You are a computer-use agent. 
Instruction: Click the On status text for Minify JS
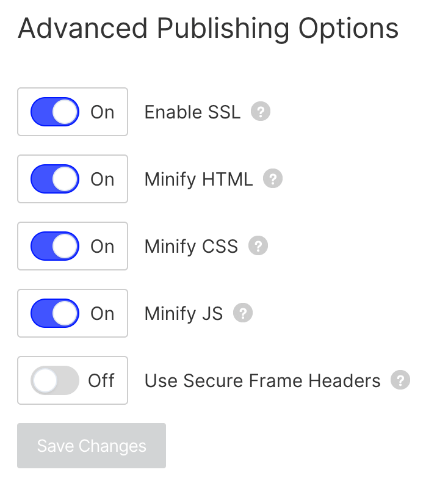pos(103,314)
